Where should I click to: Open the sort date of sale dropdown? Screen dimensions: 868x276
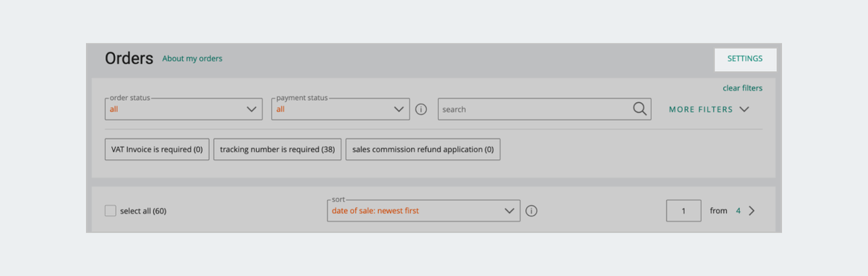tap(423, 211)
